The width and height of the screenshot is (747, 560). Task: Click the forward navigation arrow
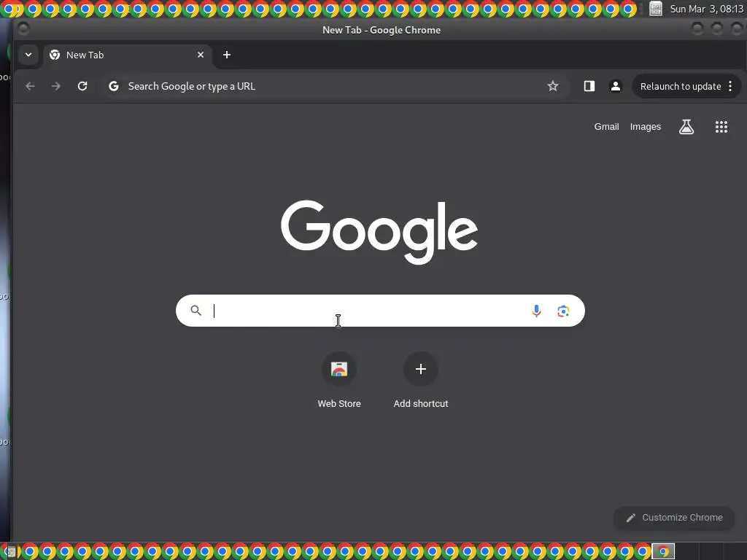56,86
